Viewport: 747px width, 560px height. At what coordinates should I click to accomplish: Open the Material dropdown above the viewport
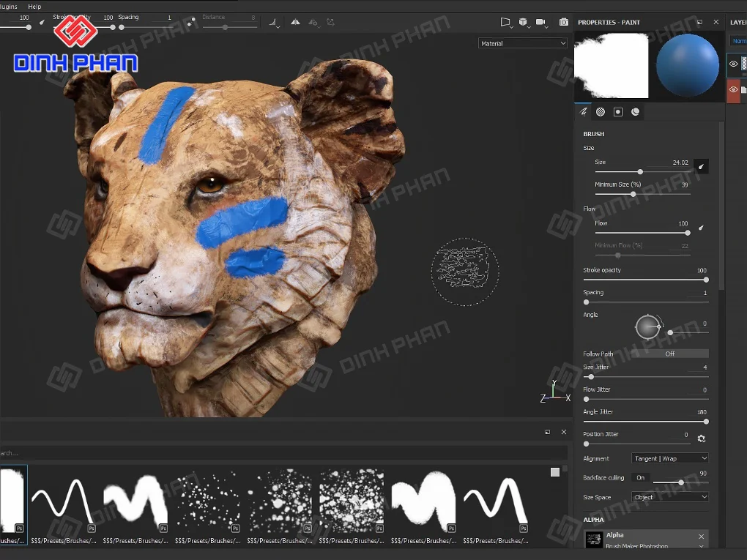[522, 43]
